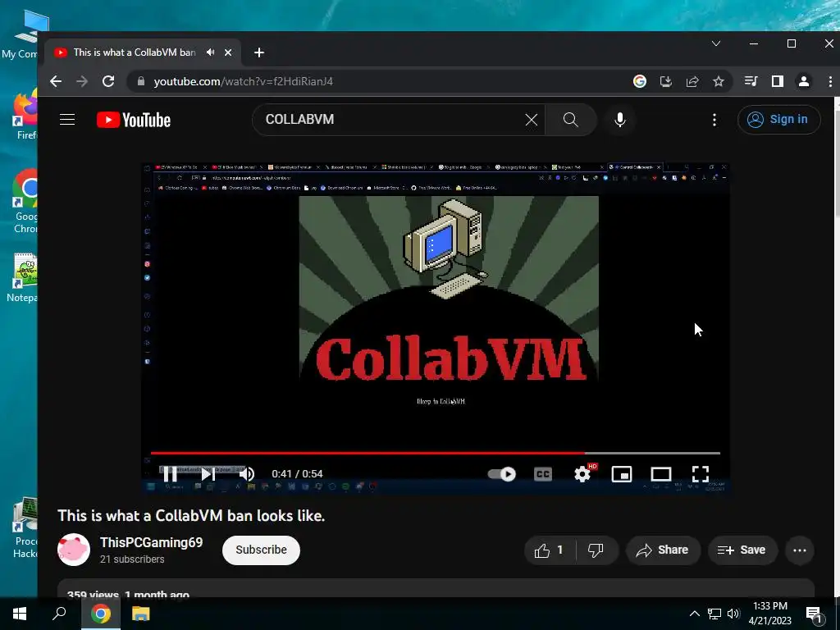The height and width of the screenshot is (630, 840).
Task: Bookmark this tab with the star
Action: (719, 81)
